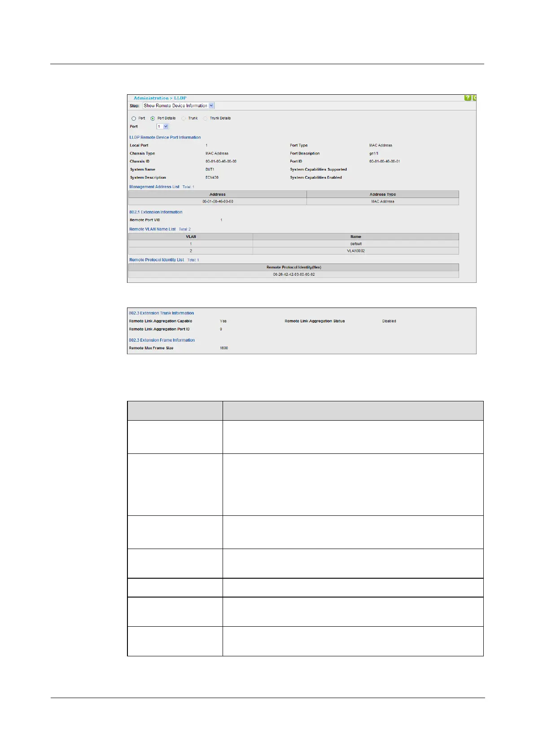
Task: Click the VLAN column header
Action: (x=191, y=237)
